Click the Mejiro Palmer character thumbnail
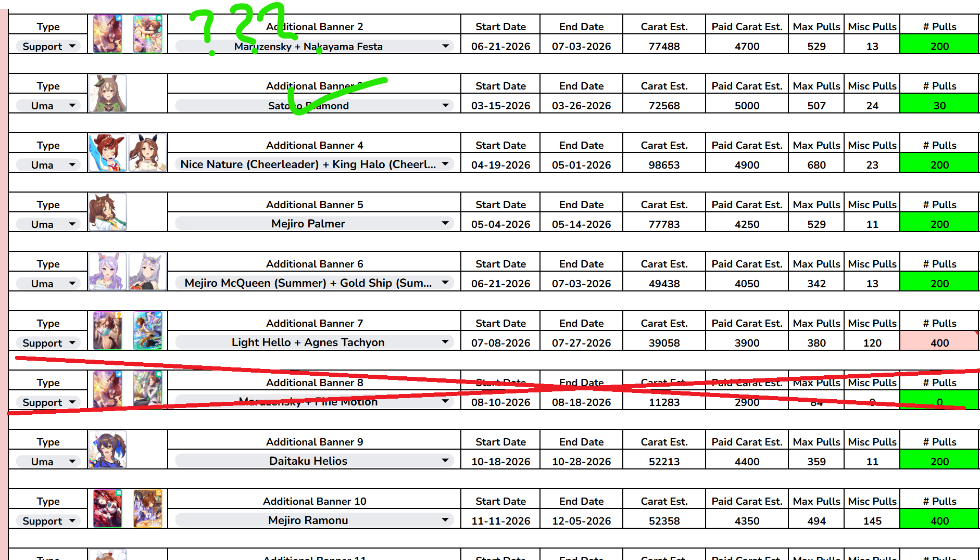This screenshot has height=560, width=980. (108, 212)
